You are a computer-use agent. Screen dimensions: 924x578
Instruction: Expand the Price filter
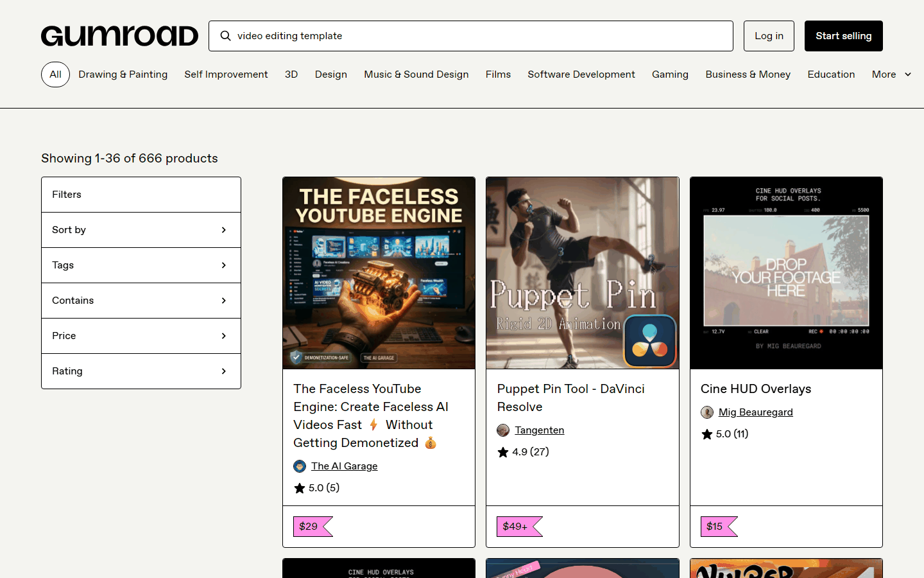point(141,336)
